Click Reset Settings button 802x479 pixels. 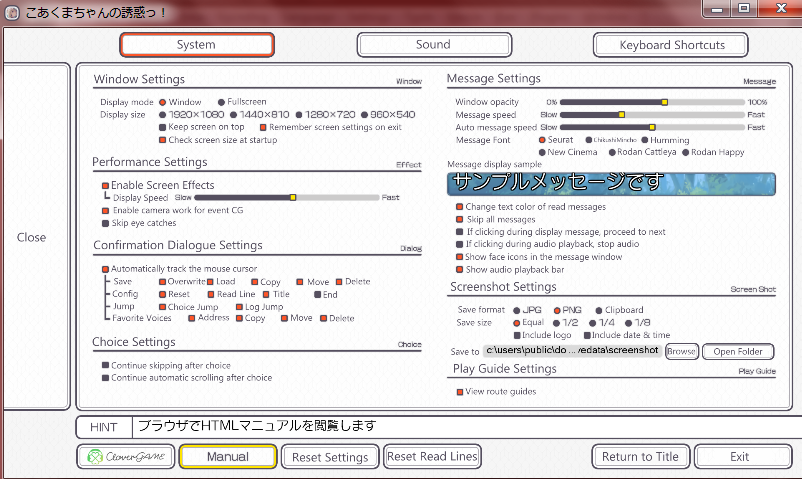[x=330, y=457]
